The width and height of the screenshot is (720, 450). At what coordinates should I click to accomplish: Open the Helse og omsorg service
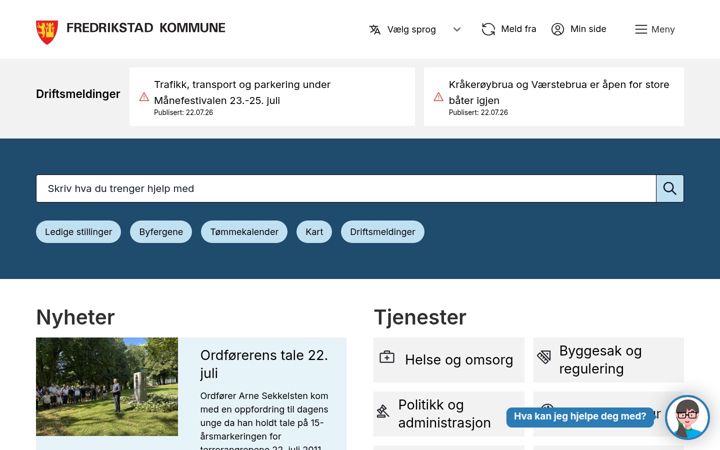coord(449,360)
